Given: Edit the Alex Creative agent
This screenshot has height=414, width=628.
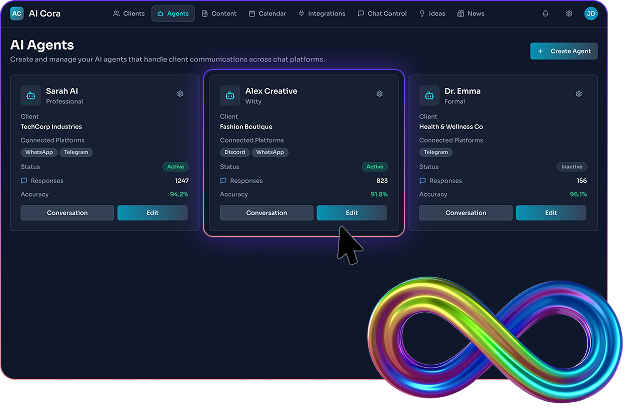Looking at the screenshot, I should (351, 213).
